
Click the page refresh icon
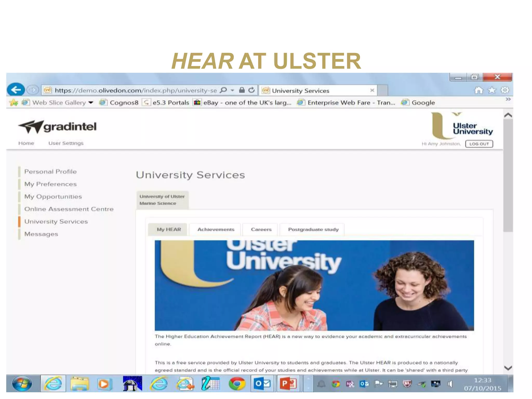click(251, 90)
